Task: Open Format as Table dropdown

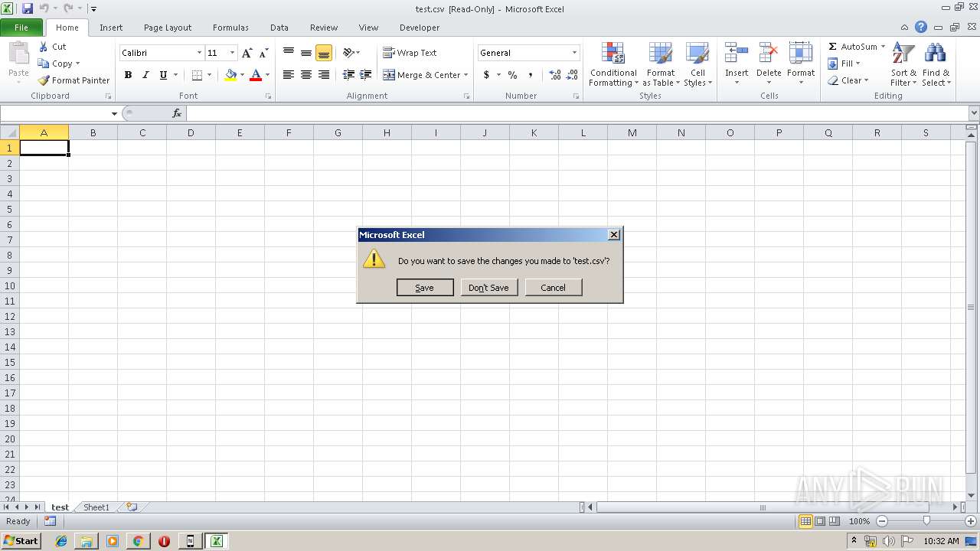Action: pos(661,64)
